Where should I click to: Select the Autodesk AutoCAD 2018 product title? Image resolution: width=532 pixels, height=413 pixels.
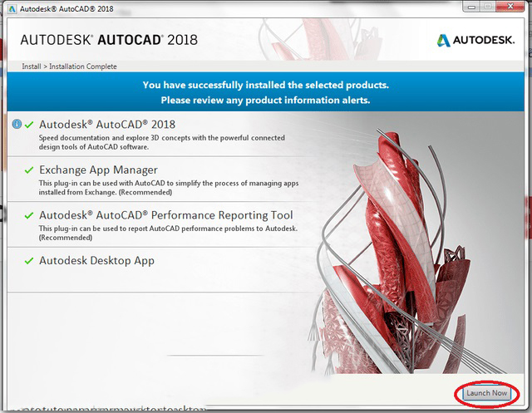[107, 125]
